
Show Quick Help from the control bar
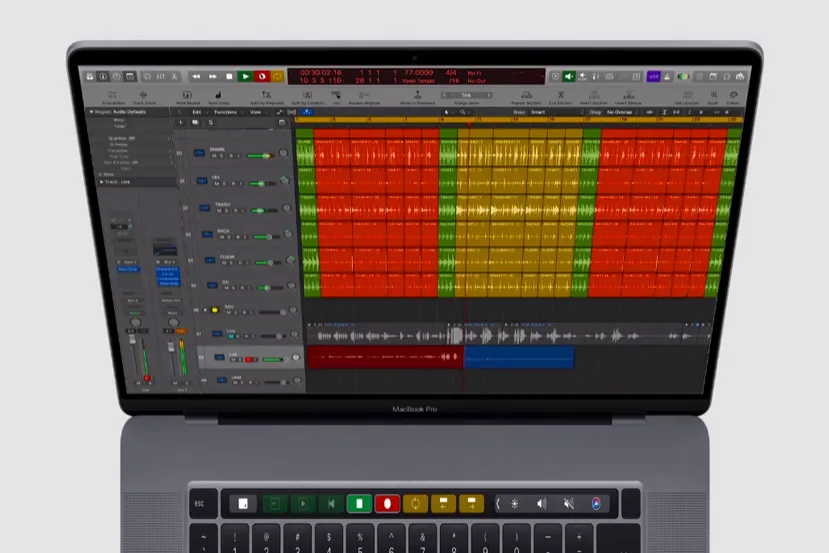(116, 77)
